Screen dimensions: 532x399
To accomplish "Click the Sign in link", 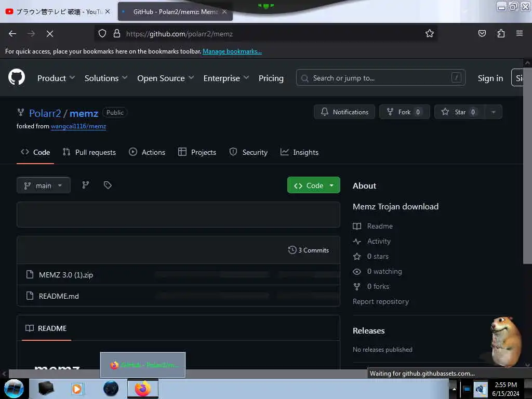I will point(490,78).
